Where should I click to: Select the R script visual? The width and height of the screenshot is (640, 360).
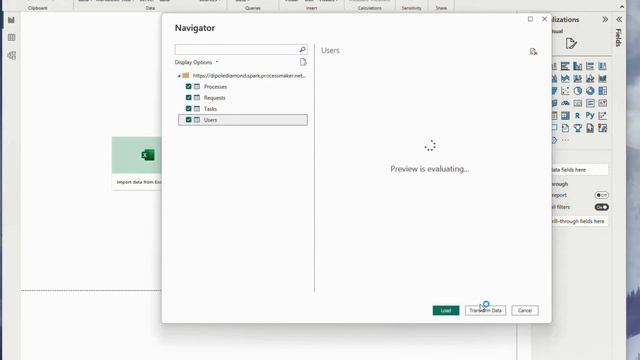coord(578,116)
